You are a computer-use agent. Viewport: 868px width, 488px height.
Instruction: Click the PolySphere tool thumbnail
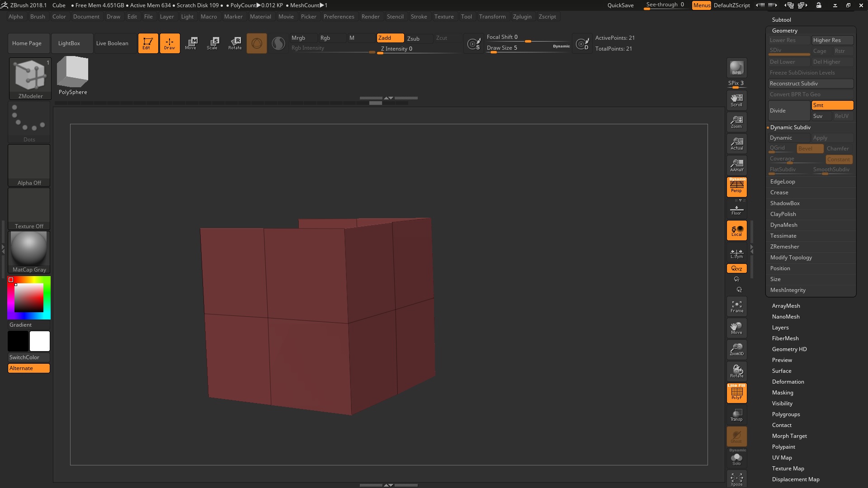point(73,75)
